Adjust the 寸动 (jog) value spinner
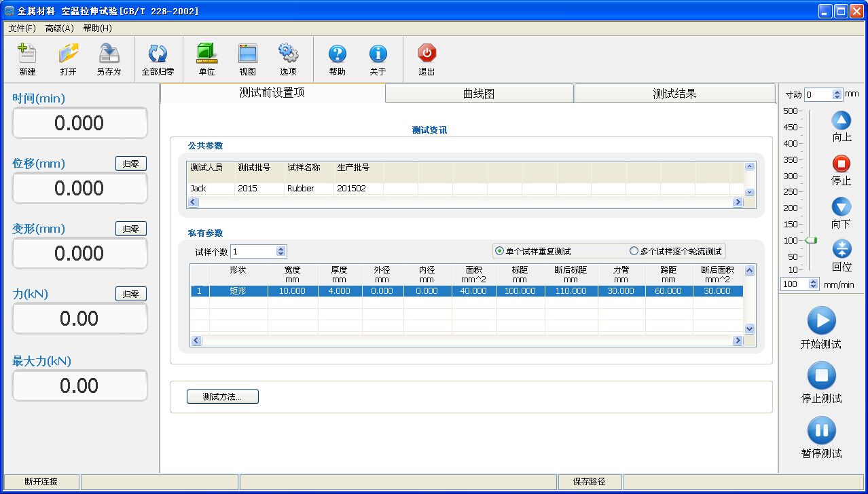 837,95
